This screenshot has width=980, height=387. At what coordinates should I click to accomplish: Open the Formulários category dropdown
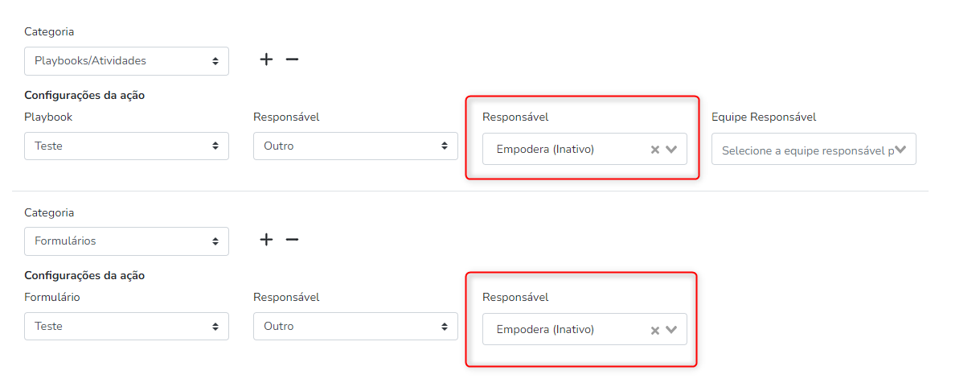coord(126,241)
